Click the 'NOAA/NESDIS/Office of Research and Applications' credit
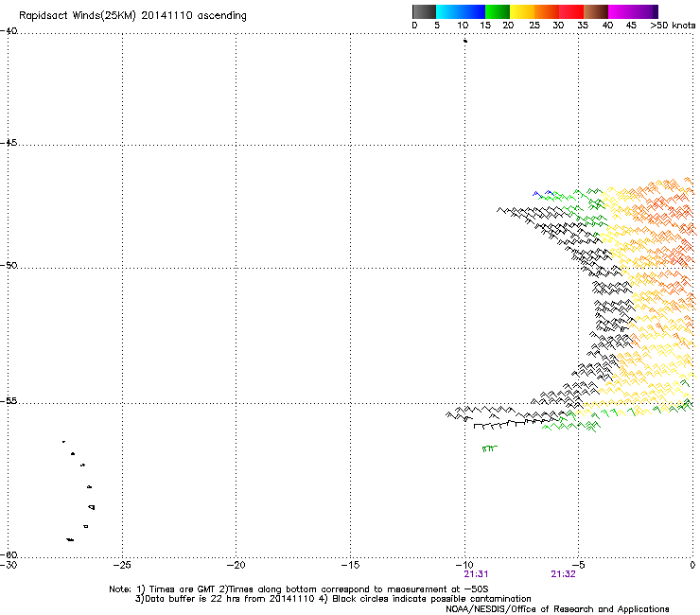 coord(557,609)
